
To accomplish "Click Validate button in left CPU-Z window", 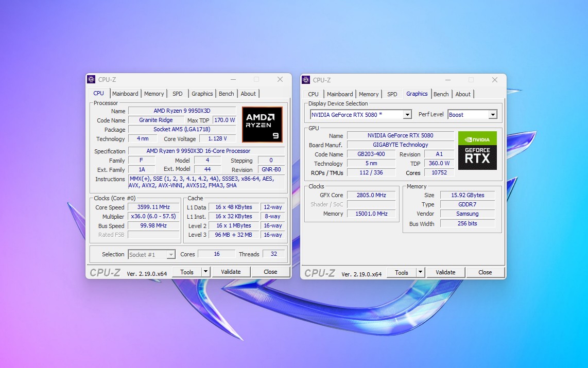I will [x=231, y=272].
